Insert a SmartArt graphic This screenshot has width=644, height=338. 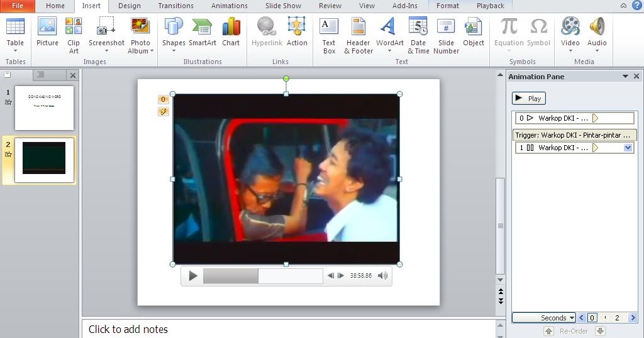(x=202, y=32)
